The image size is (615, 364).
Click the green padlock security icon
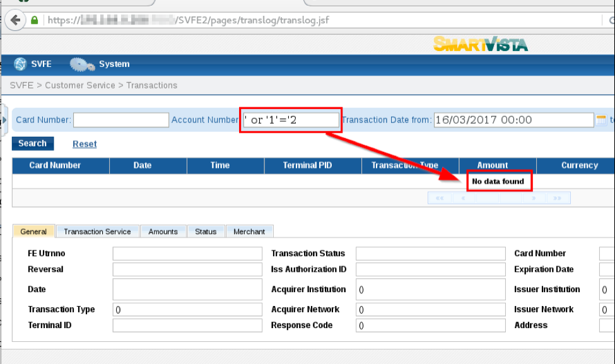(35, 20)
